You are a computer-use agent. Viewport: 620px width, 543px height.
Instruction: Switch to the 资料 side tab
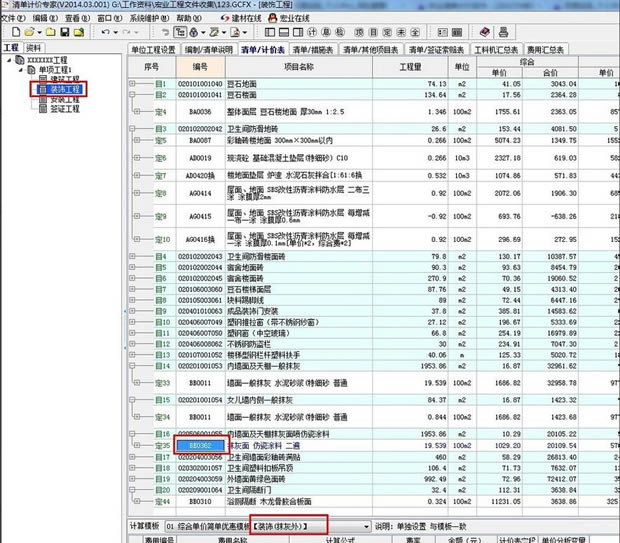click(x=34, y=48)
